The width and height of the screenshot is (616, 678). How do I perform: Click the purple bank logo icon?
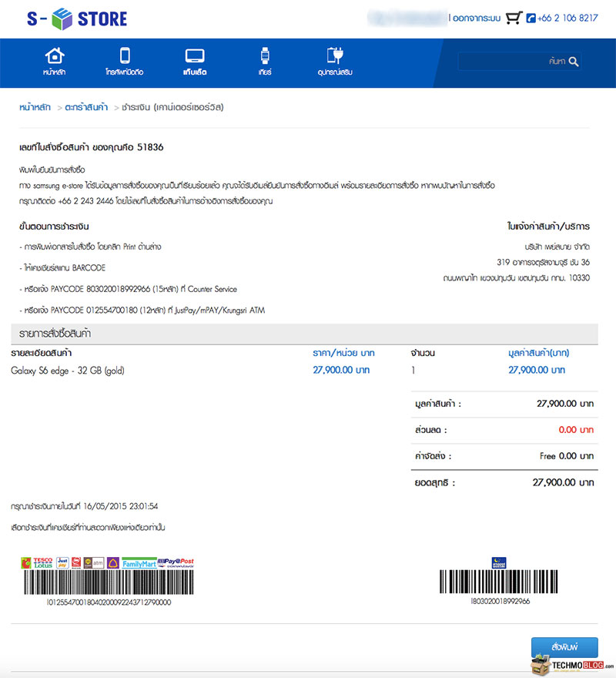coord(113,562)
